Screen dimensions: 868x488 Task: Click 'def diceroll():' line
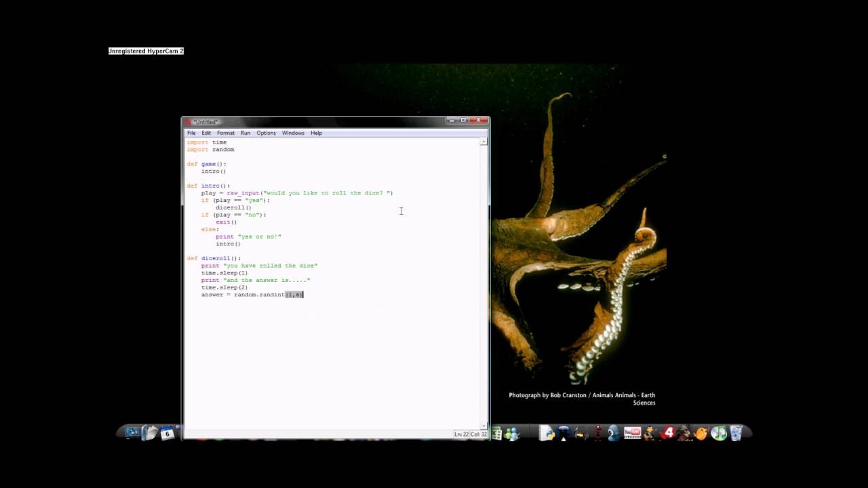point(214,258)
